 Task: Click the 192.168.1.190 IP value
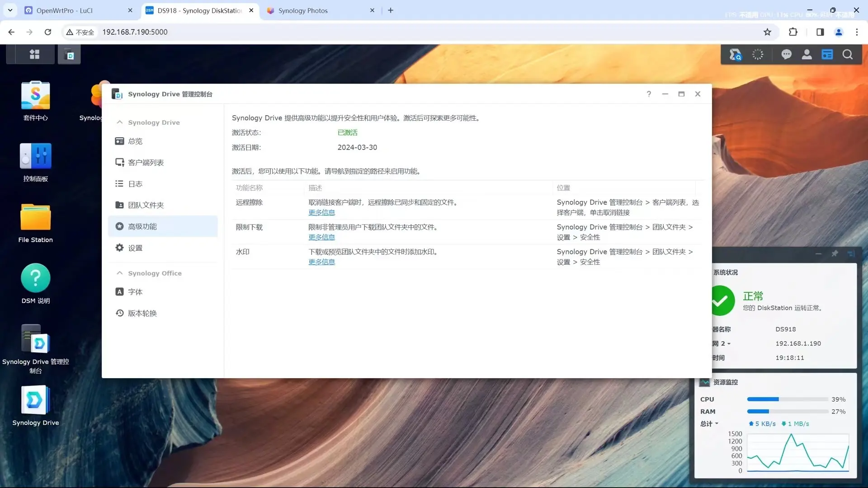[798, 344]
